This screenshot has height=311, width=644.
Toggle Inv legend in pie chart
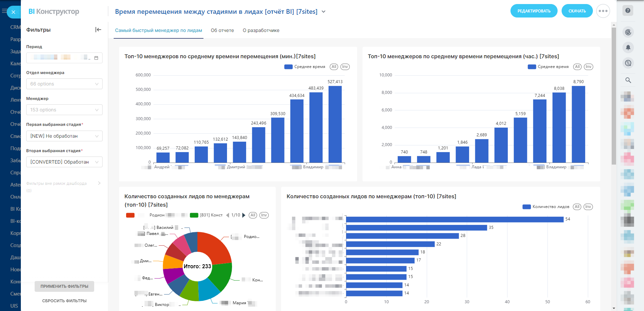coord(264,215)
